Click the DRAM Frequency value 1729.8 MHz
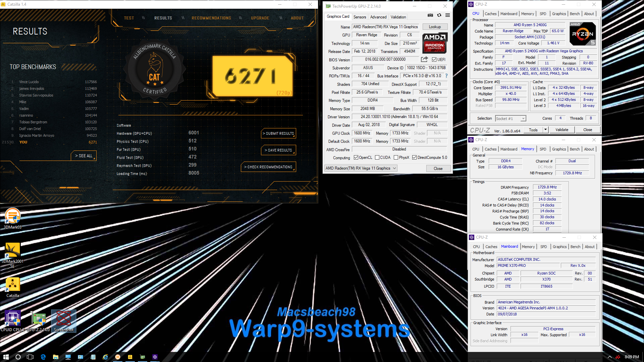The image size is (644, 362). click(x=547, y=187)
